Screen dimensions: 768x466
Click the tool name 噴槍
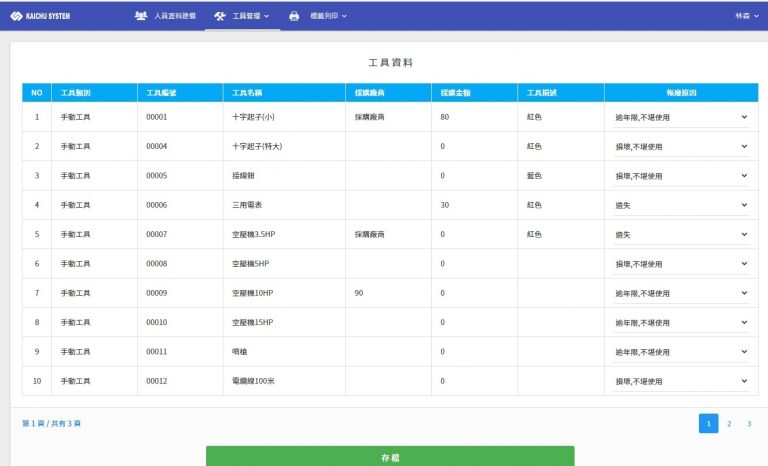click(240, 352)
